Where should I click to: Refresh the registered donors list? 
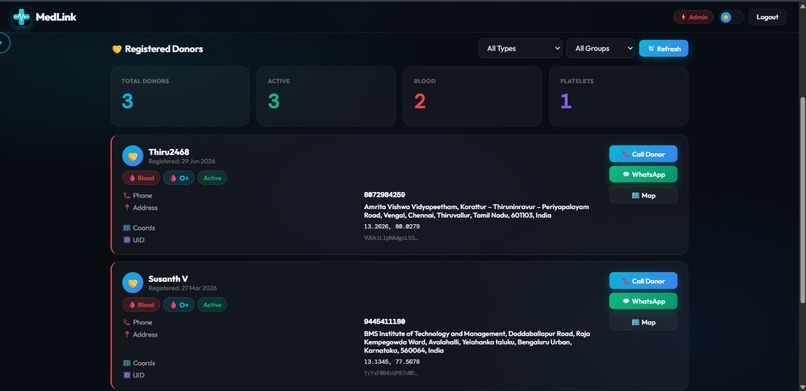pos(664,48)
